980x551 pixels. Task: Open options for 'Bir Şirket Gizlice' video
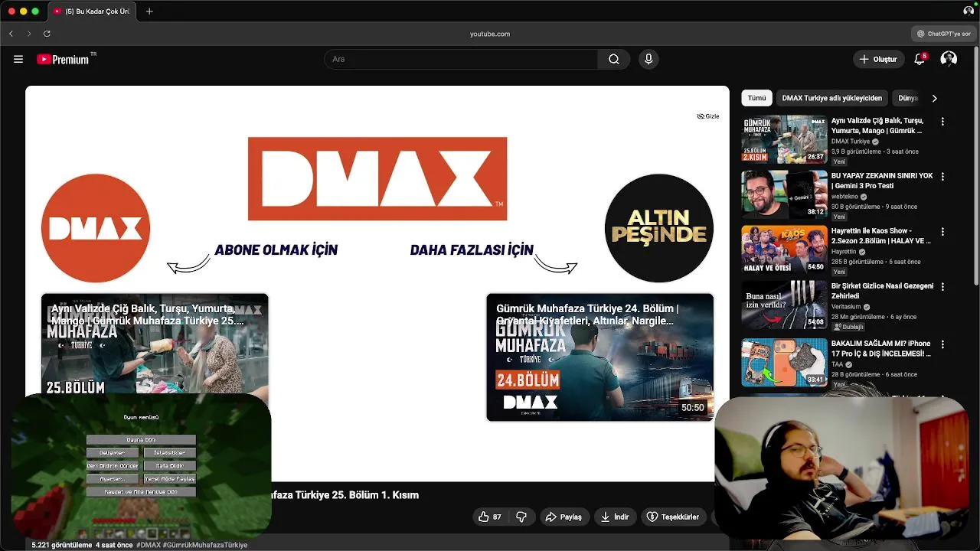coord(942,287)
